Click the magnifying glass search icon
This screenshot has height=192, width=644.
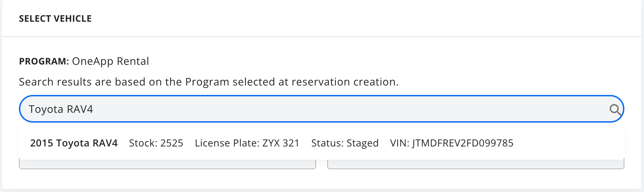pos(615,110)
